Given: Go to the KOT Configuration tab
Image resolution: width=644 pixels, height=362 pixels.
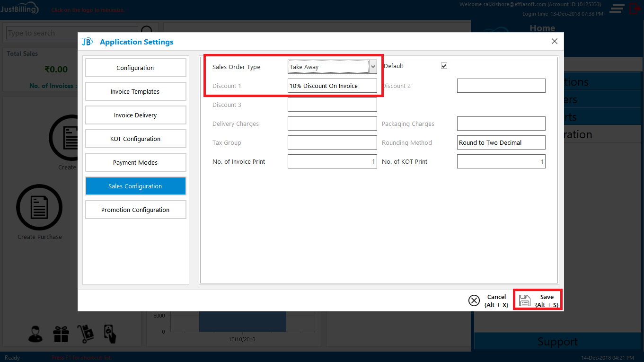Looking at the screenshot, I should pyautogui.click(x=135, y=139).
